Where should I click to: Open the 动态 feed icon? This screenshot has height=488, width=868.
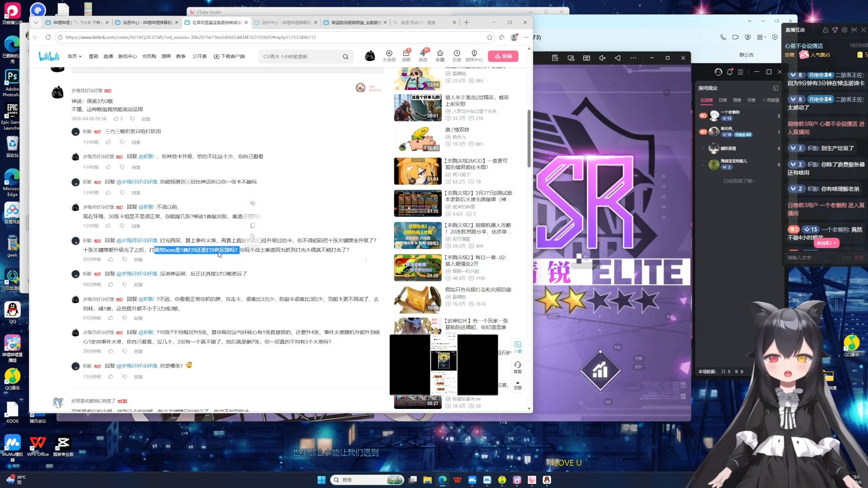coord(423,56)
